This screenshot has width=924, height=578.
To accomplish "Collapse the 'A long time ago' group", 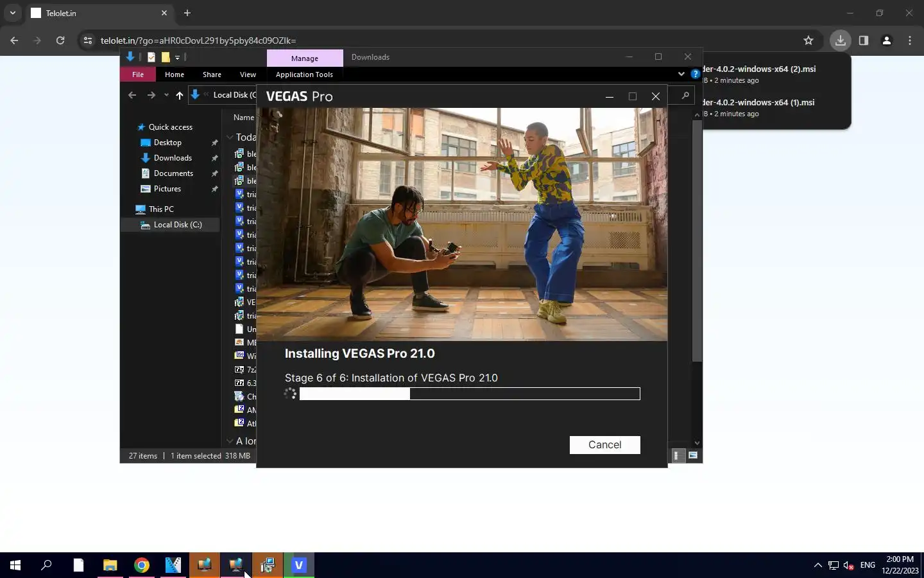I will [230, 441].
